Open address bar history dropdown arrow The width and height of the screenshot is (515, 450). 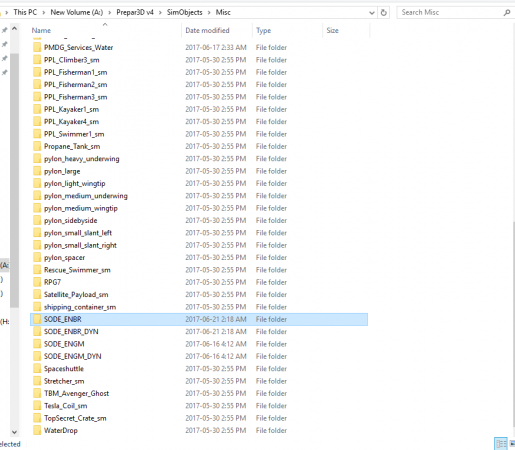(x=372, y=13)
